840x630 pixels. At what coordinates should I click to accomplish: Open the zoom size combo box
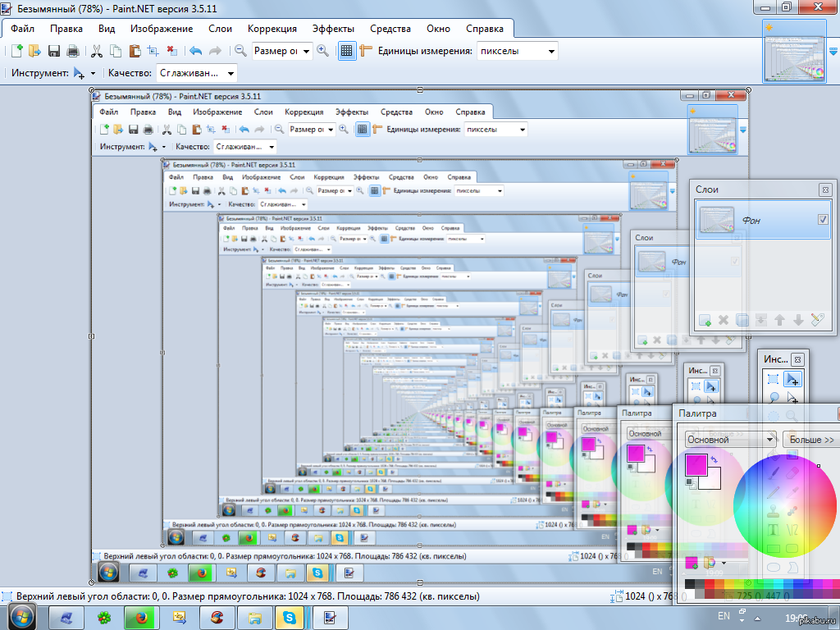[x=282, y=52]
